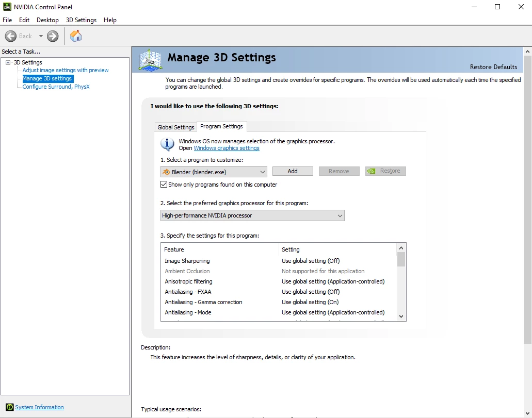Click the System Information icon
The height and width of the screenshot is (418, 532).
click(x=9, y=407)
